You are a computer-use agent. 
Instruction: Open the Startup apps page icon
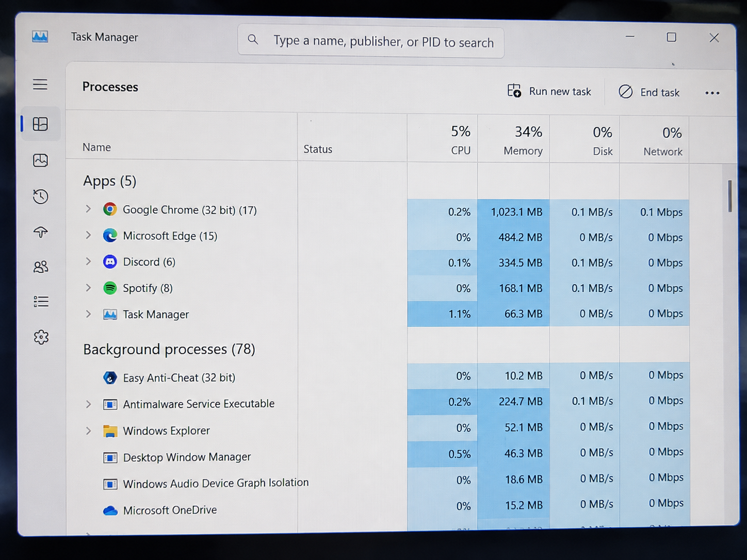(x=41, y=232)
